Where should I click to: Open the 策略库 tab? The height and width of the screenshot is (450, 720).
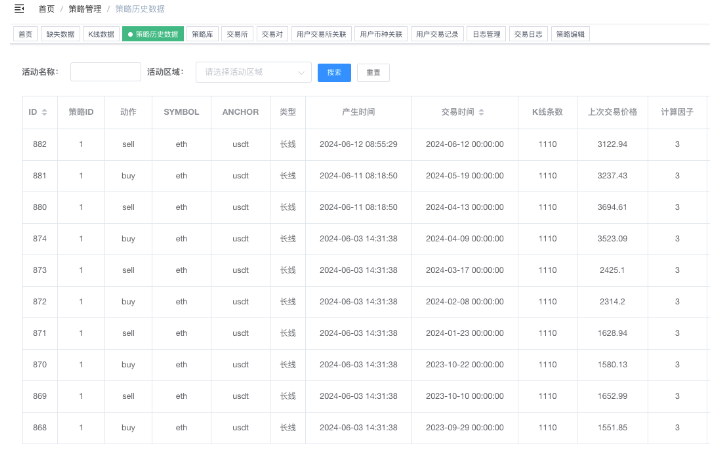click(x=202, y=34)
